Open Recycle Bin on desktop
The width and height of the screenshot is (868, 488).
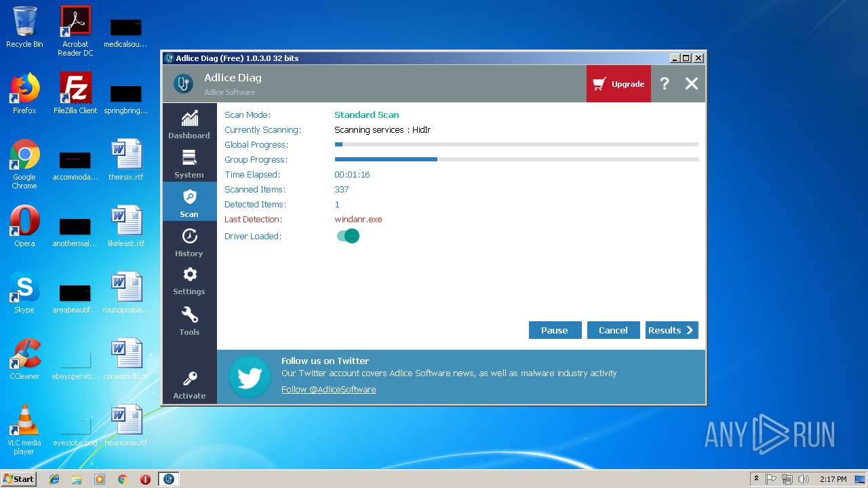24,27
